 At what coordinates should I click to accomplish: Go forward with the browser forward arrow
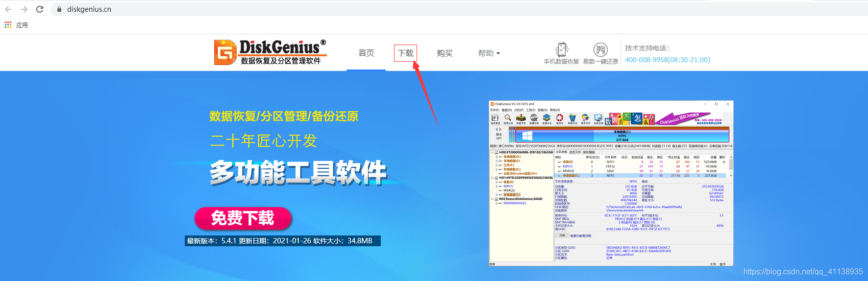coord(24,9)
